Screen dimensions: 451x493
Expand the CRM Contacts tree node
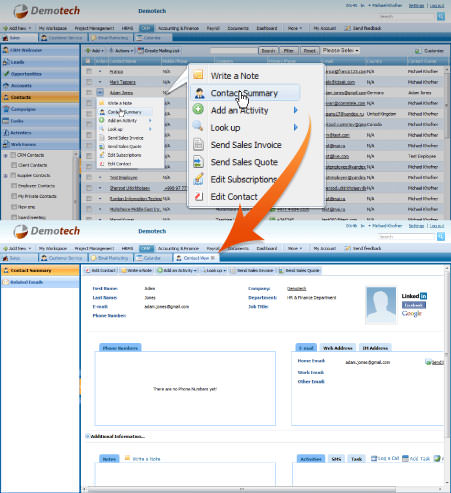[5, 155]
